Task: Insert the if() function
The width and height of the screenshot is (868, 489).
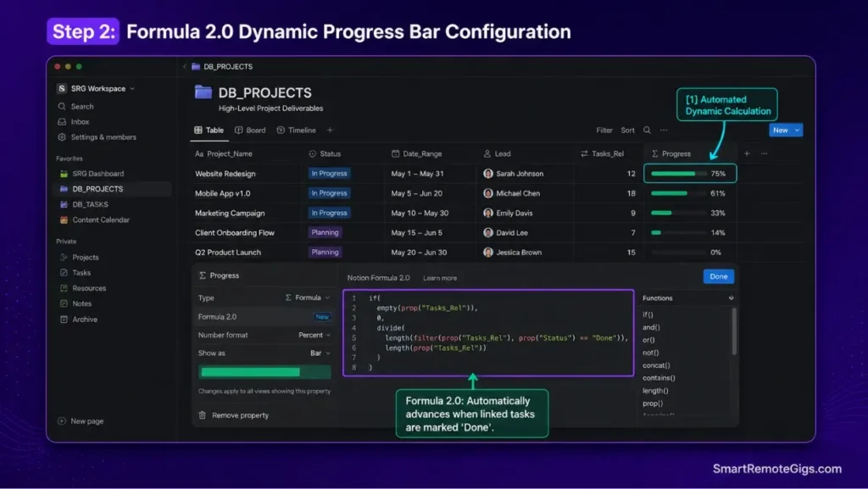Action: pyautogui.click(x=648, y=314)
